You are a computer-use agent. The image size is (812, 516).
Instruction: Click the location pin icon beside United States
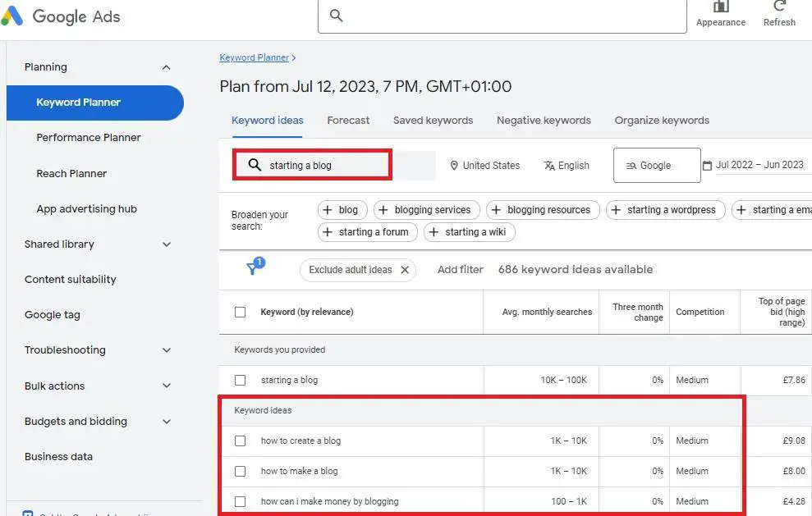pos(454,166)
